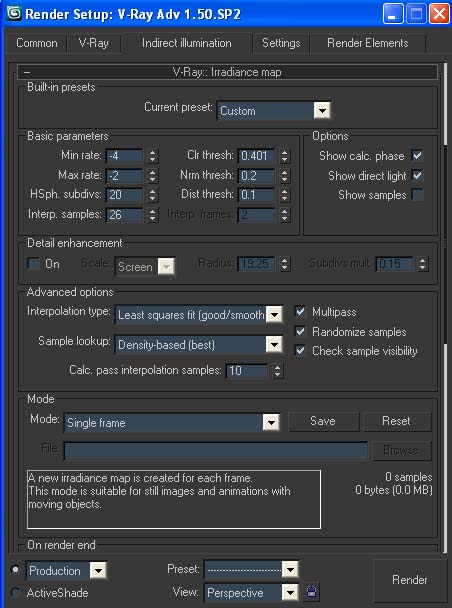Toggle Check sample visibility checkbox
The height and width of the screenshot is (608, 452).
coord(300,351)
